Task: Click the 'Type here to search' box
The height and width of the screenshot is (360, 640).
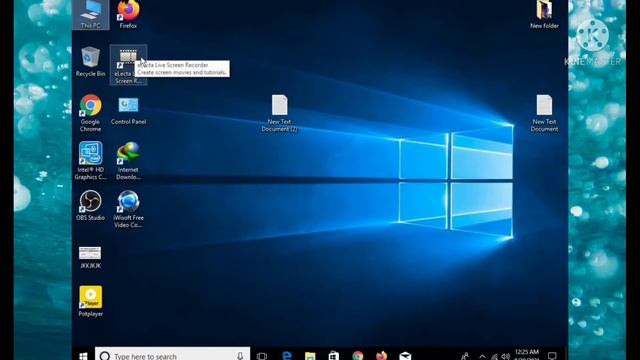Action: click(x=172, y=355)
